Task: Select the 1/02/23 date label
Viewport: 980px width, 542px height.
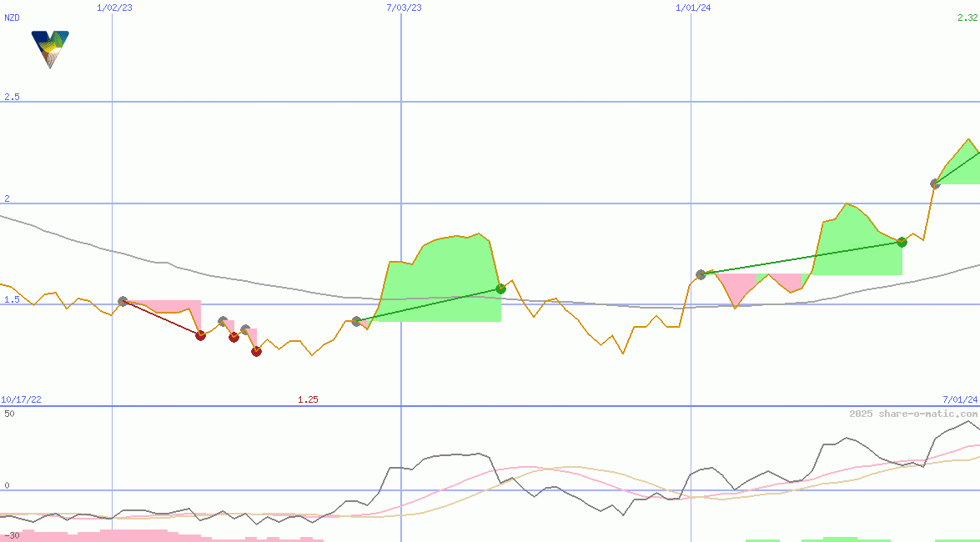Action: (x=113, y=8)
